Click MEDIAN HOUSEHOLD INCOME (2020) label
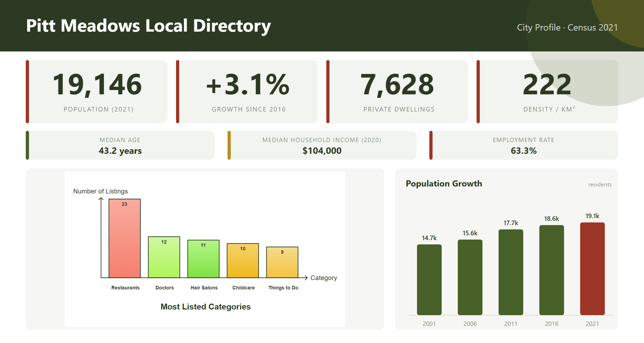The image size is (644, 343). [x=322, y=140]
